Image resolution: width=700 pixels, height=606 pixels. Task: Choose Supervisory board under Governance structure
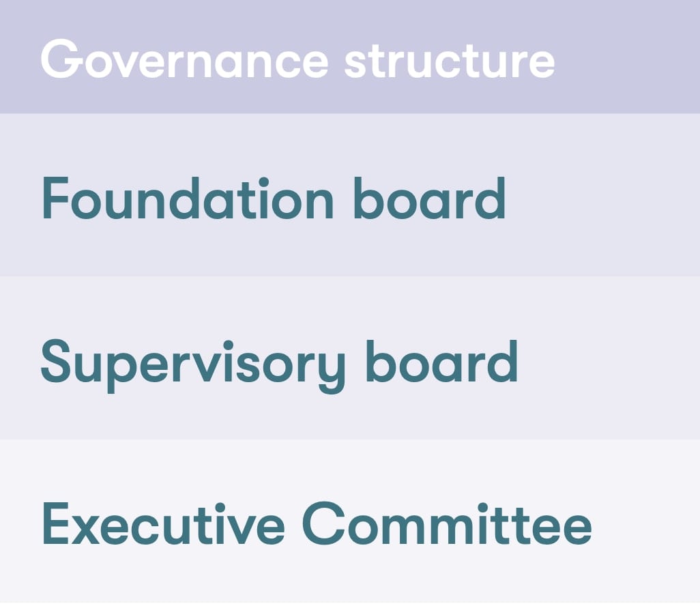coord(280,366)
